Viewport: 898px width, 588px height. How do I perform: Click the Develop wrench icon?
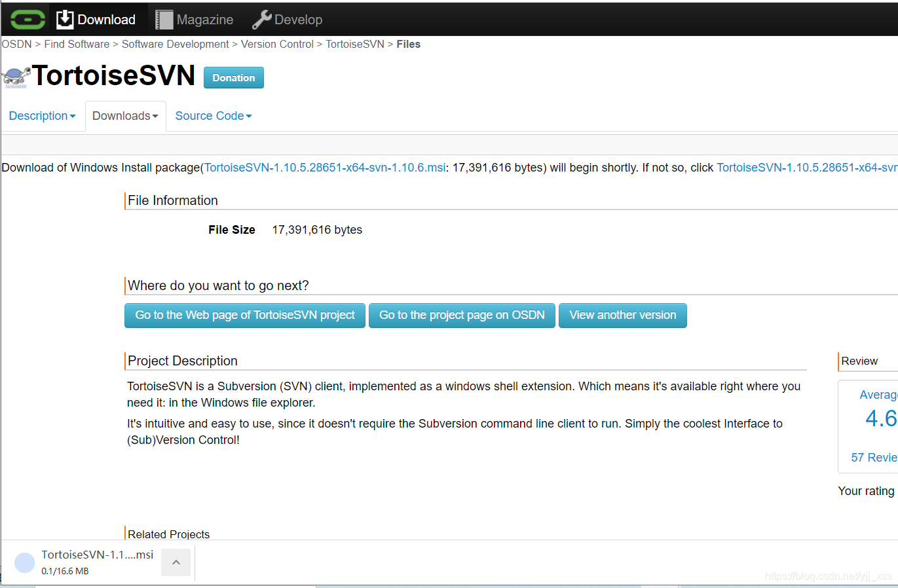262,20
